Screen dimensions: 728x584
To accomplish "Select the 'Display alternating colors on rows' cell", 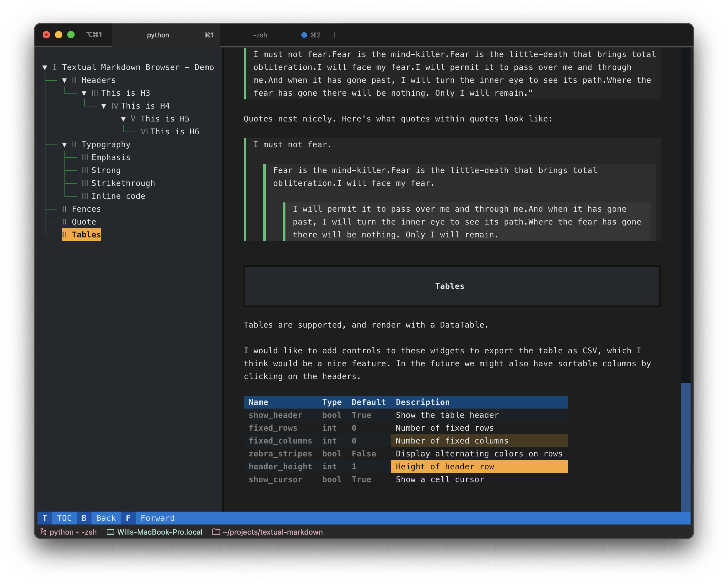I will pos(479,453).
